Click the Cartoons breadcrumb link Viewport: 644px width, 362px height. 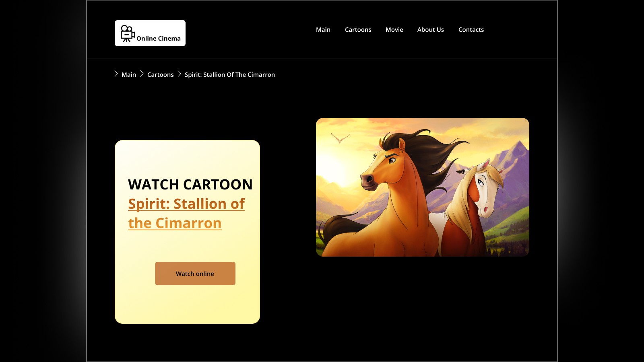click(161, 75)
